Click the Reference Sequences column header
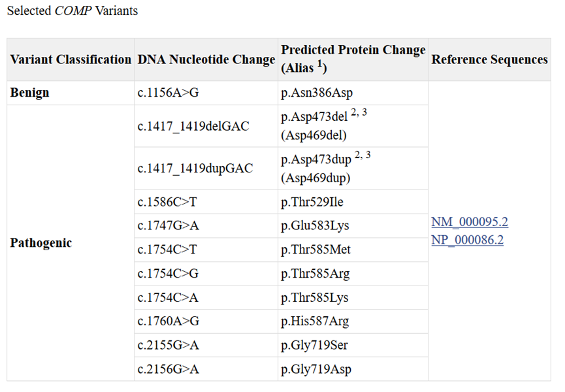565x392 pixels. coord(489,59)
